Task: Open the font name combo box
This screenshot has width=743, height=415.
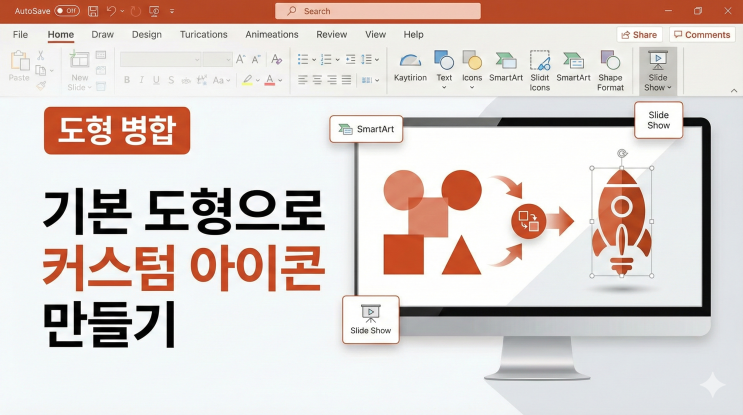Action: coord(161,60)
